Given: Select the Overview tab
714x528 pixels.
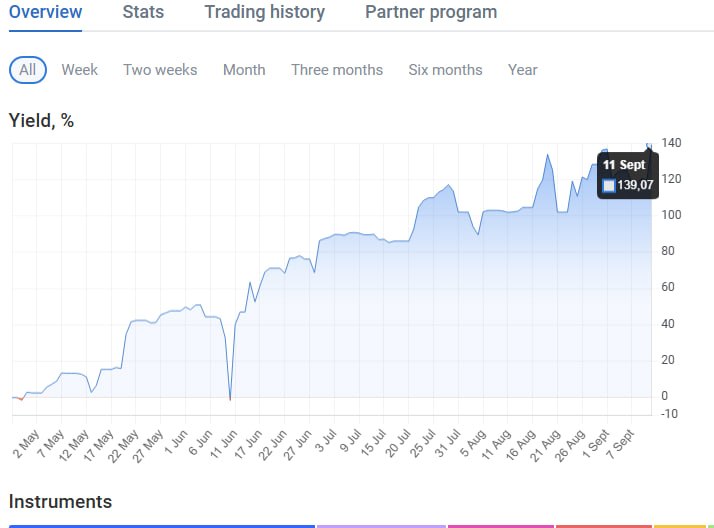Looking at the screenshot, I should click(x=46, y=12).
